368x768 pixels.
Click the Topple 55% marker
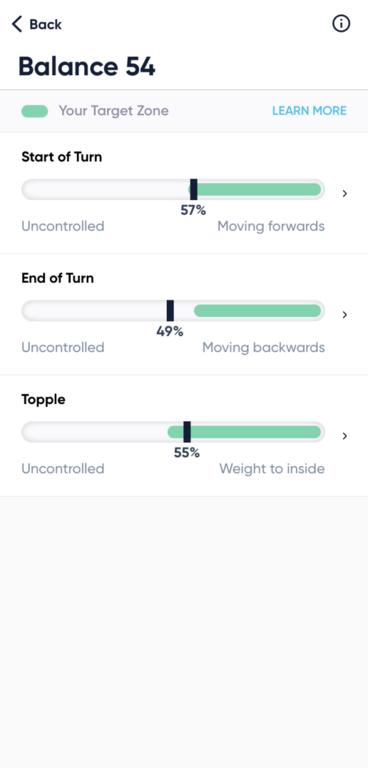pyautogui.click(x=187, y=432)
